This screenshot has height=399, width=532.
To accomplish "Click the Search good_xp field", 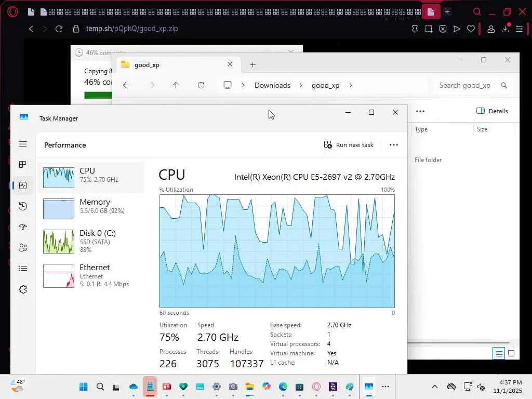I will (472, 85).
